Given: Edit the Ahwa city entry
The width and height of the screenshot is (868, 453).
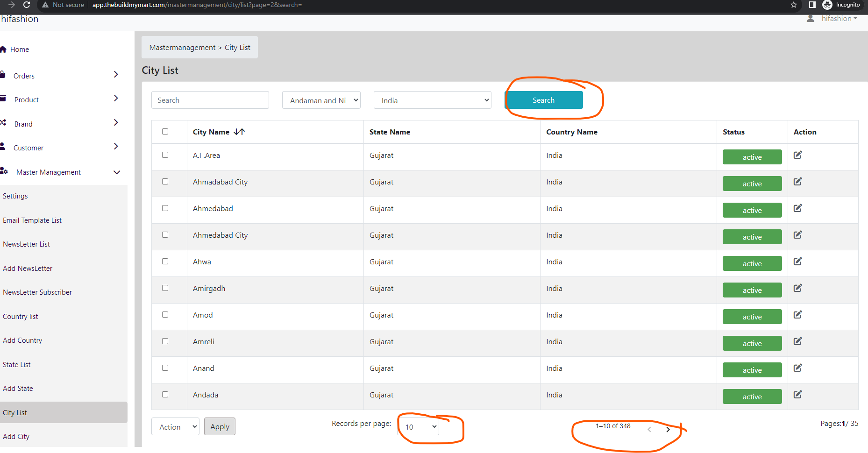Looking at the screenshot, I should (x=797, y=261).
